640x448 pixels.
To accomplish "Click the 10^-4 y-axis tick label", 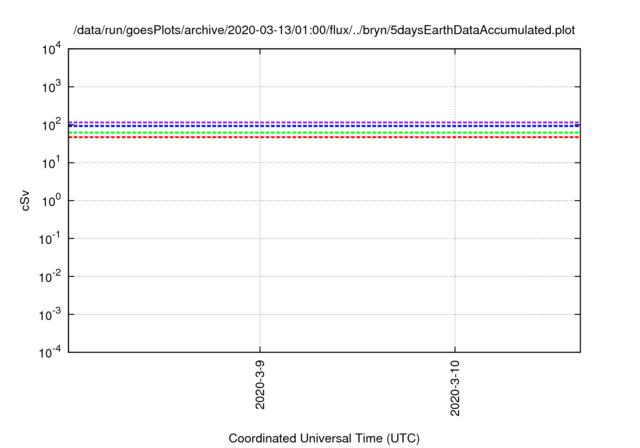I will 50,351.
